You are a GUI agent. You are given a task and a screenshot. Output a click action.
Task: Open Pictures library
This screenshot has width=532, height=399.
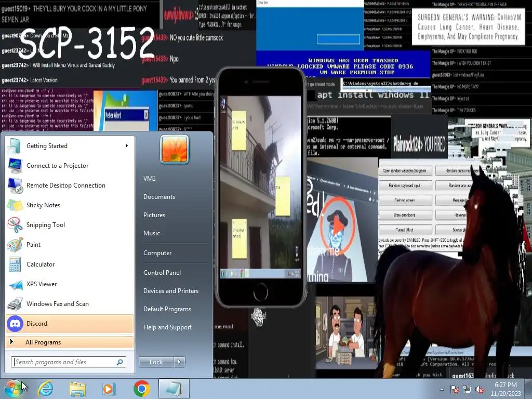click(154, 215)
